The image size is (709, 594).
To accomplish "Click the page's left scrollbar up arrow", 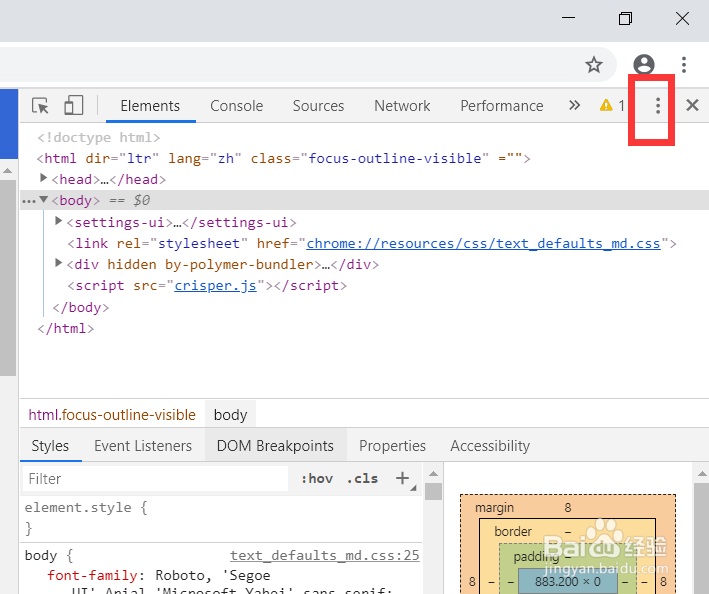I will coord(7,171).
